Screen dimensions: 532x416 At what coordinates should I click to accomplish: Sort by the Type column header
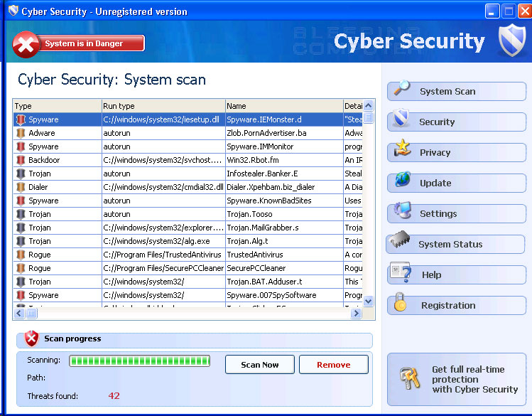coord(58,106)
